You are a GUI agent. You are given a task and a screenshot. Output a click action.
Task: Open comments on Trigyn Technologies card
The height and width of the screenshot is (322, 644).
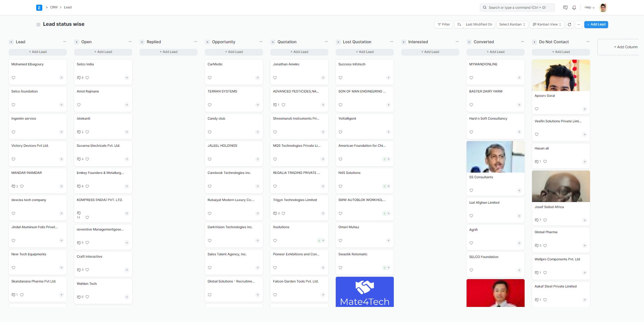(x=276, y=213)
